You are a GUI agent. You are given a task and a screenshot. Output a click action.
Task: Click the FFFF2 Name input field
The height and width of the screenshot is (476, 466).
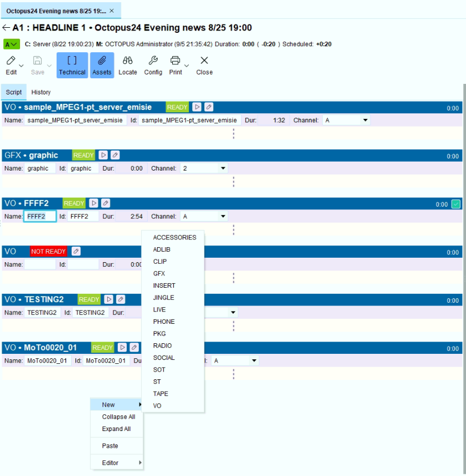pyautogui.click(x=40, y=217)
